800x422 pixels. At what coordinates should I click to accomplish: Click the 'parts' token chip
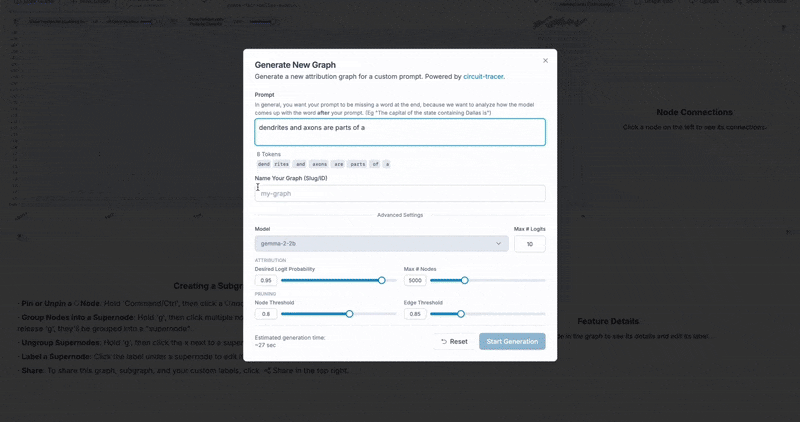[357, 164]
